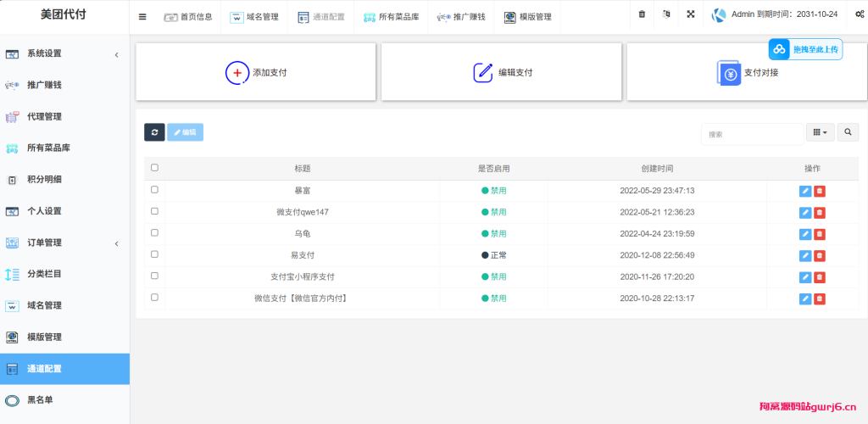Click the magnifier search icon button
This screenshot has width=868, height=424.
pos(848,132)
